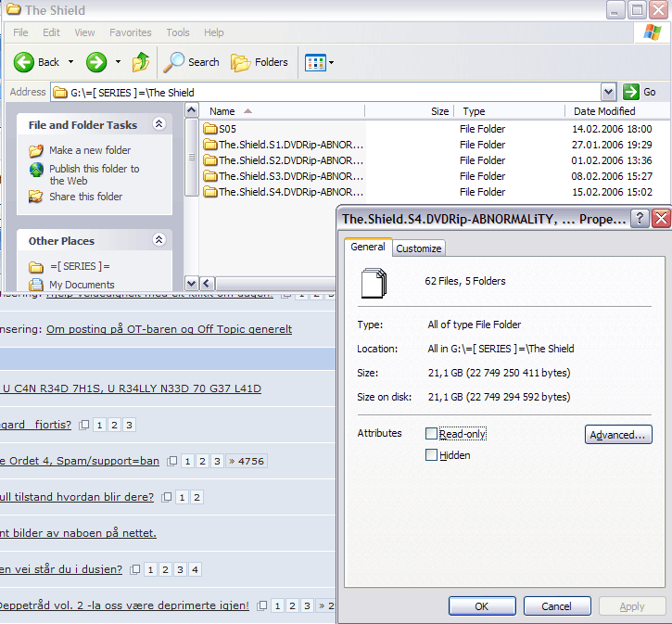Click the multiple files icon in Properties
The height and width of the screenshot is (624, 672).
[x=374, y=283]
